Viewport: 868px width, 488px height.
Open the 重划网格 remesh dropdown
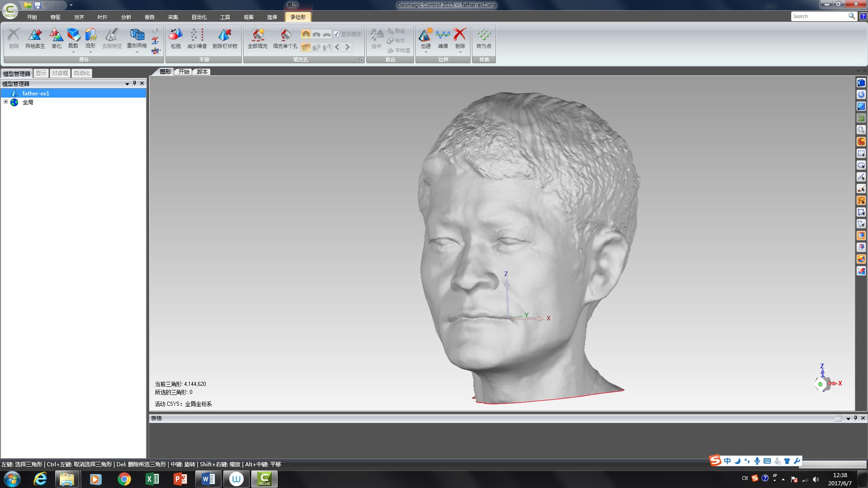[x=137, y=52]
